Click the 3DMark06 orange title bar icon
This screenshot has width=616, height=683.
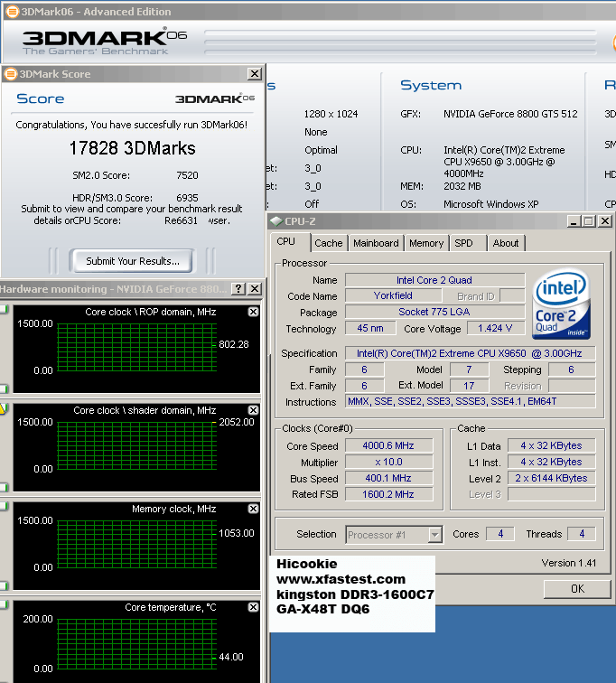point(12,12)
